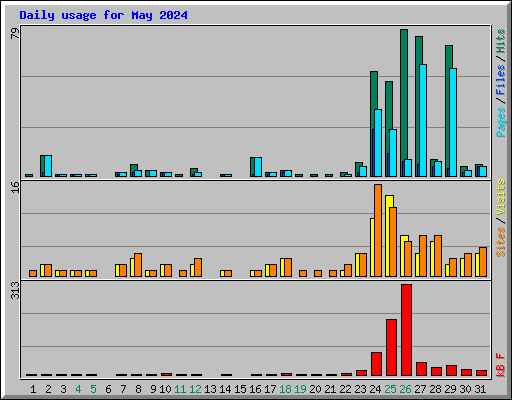Screen dimensions: 512x400
Task: Click the cyan Pages bar for day 29
Action: 453,122
